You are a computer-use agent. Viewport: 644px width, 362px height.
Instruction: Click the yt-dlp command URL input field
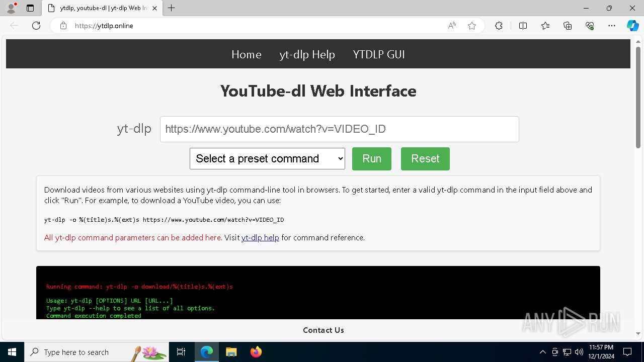[340, 129]
